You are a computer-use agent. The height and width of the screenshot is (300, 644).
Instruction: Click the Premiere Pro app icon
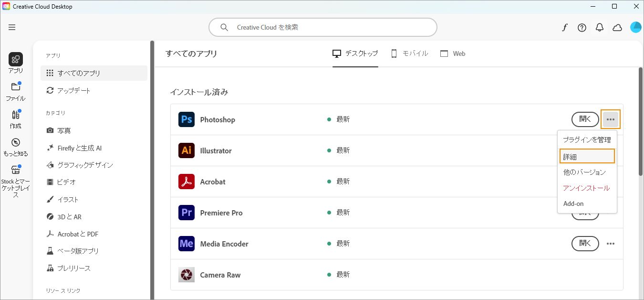click(187, 213)
